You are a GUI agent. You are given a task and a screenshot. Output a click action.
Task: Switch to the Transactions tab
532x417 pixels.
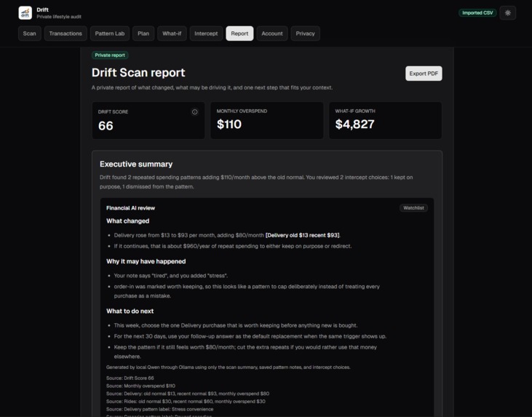coord(65,33)
